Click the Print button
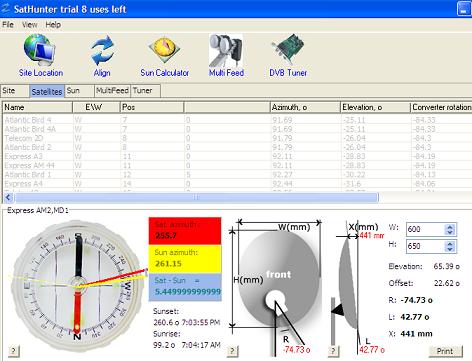472x361 pixels. click(445, 351)
